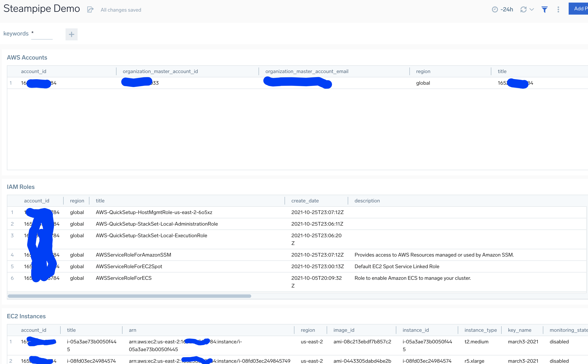Add a new filter with plus button
Viewport: 588px width, 364px height.
(72, 34)
